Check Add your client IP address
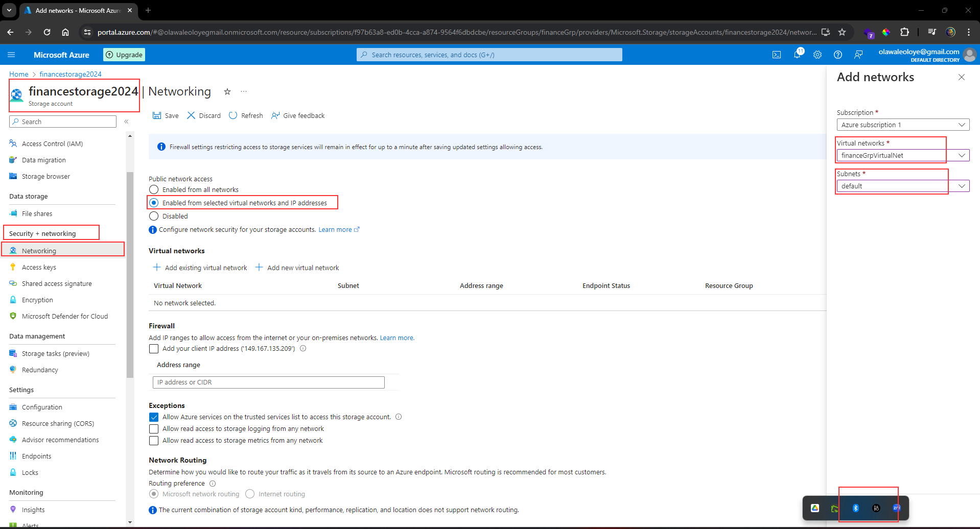 coord(153,348)
